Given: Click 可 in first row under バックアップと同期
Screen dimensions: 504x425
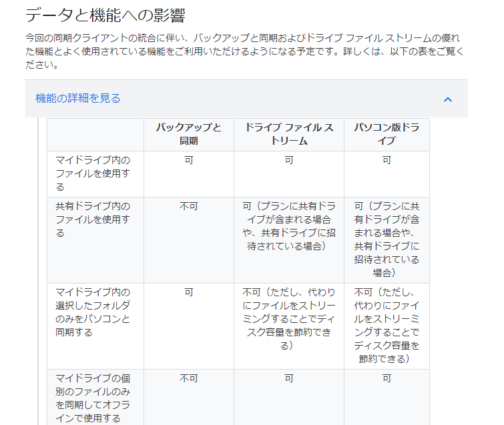Looking at the screenshot, I should click(x=189, y=160).
